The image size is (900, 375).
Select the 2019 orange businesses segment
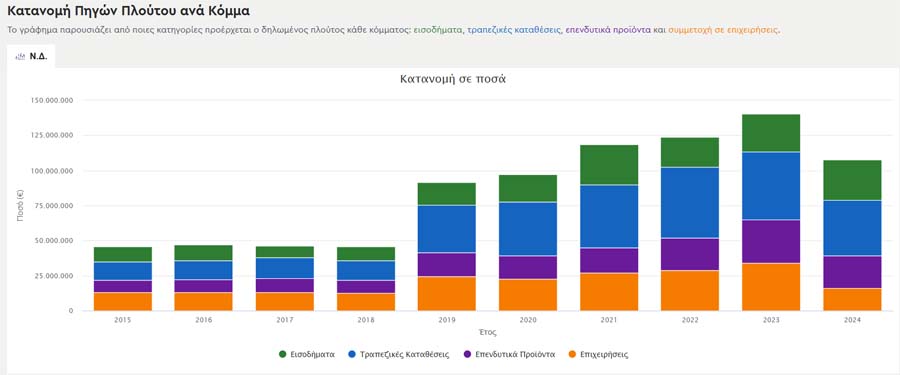[x=447, y=293]
